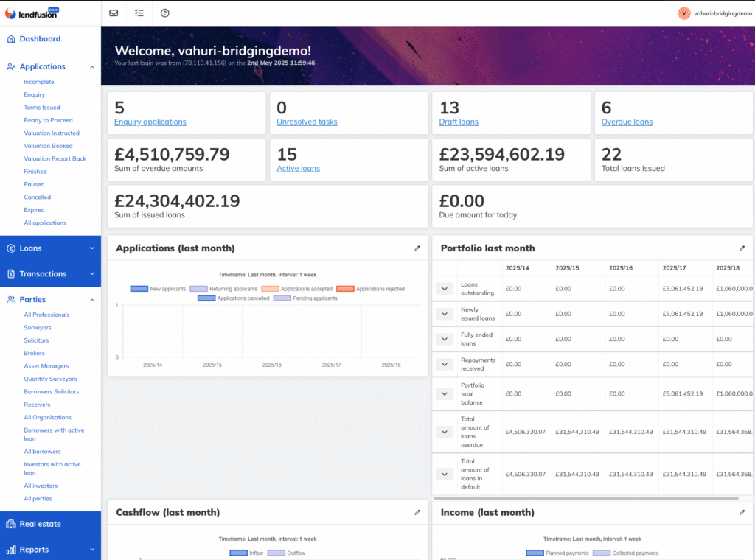The height and width of the screenshot is (560, 755).
Task: Click the help question mark icon
Action: click(x=164, y=13)
